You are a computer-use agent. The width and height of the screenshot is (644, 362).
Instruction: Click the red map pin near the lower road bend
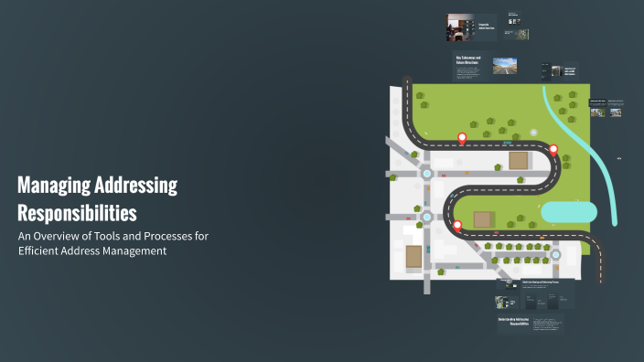click(457, 226)
